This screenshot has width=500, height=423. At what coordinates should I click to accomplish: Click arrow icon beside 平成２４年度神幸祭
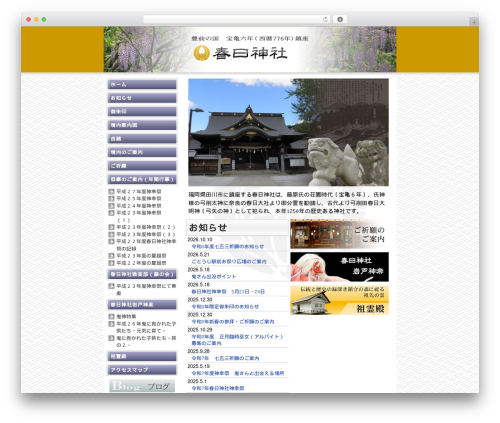tap(111, 206)
